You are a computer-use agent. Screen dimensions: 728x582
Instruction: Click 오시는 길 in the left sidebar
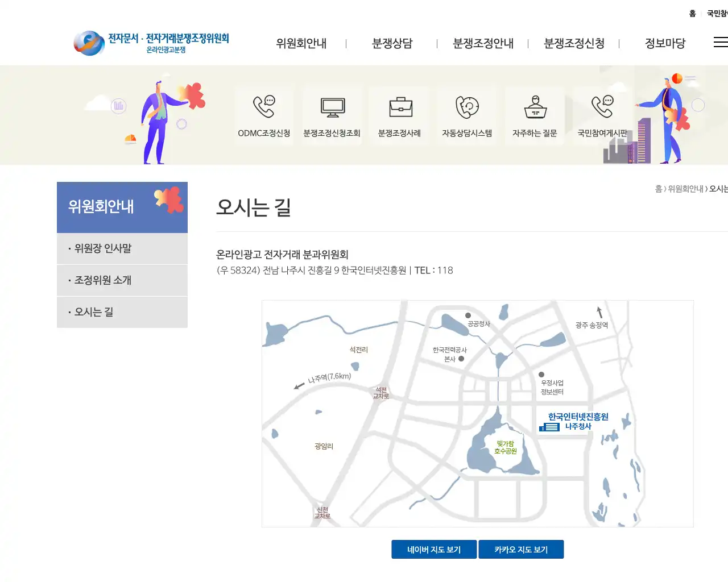point(94,312)
